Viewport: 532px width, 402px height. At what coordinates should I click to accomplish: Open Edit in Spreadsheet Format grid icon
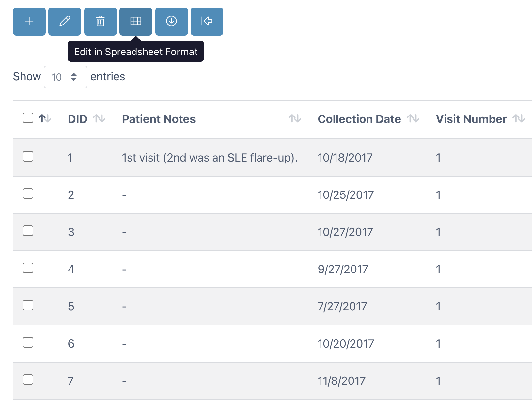click(x=136, y=22)
